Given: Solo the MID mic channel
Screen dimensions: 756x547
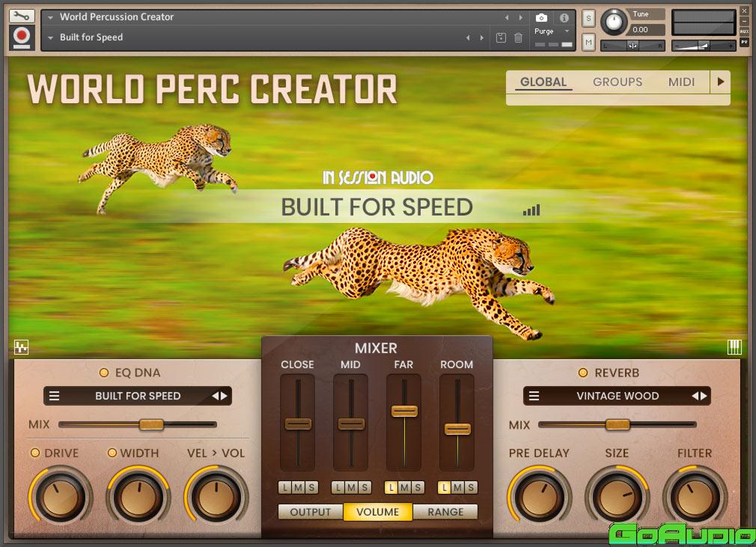Looking at the screenshot, I should (x=365, y=488).
